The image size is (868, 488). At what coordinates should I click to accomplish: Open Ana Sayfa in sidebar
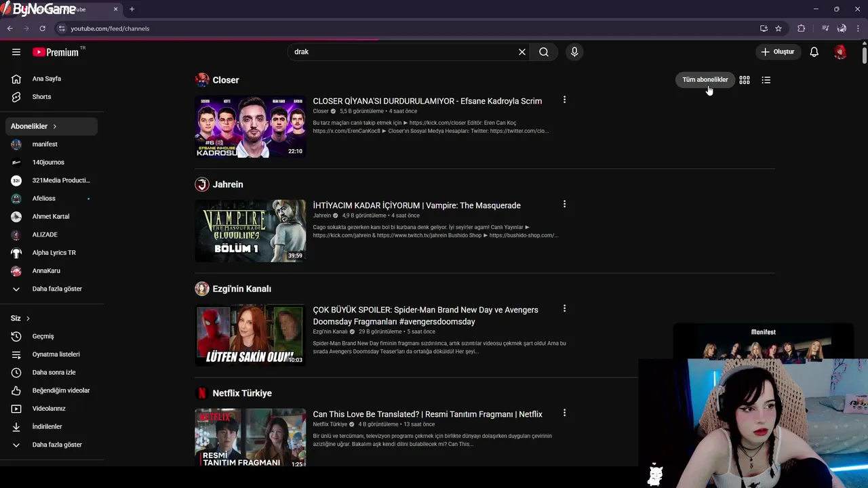52,79
